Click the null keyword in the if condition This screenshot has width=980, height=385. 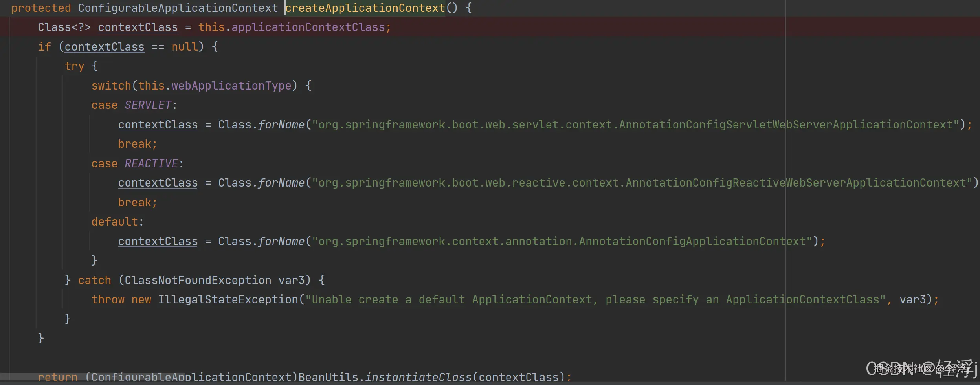click(185, 47)
